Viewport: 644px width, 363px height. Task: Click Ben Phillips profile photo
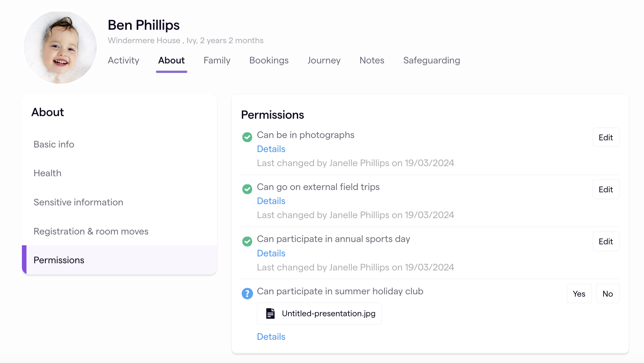pos(60,48)
